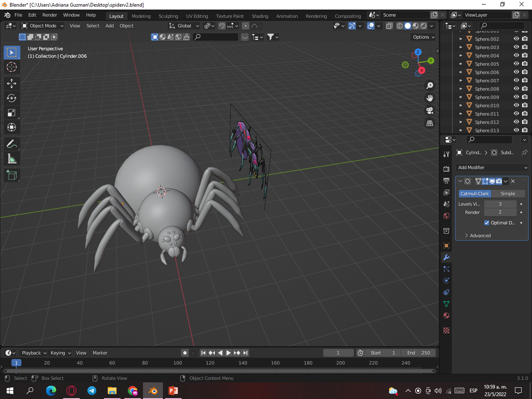This screenshot has width=532, height=399.
Task: Open the View Layer properties tab
Action: [x=447, y=192]
